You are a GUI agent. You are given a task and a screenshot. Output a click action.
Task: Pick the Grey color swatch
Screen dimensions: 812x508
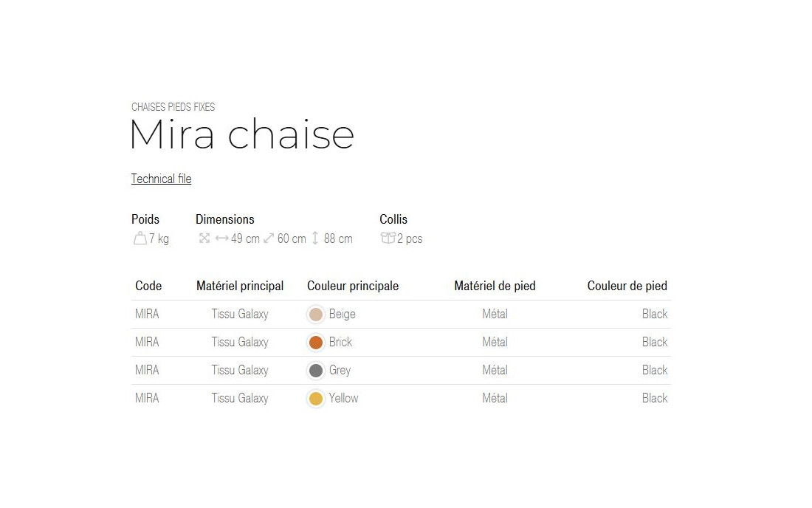click(x=316, y=371)
